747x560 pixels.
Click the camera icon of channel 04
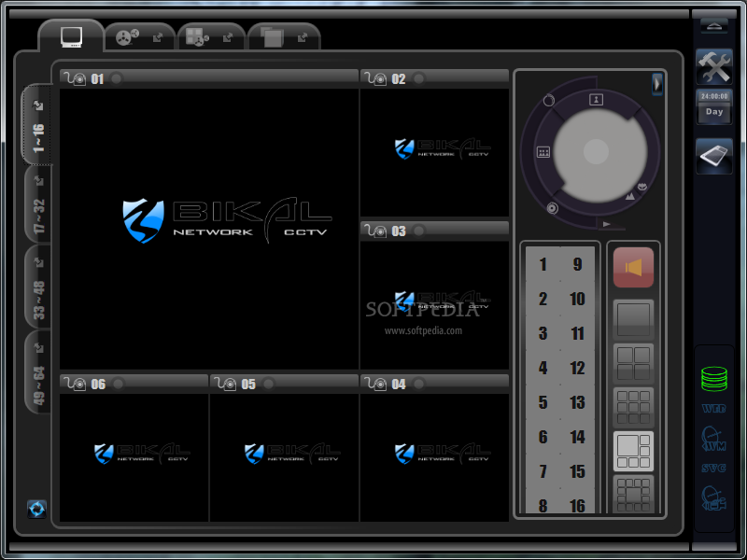[x=376, y=384]
